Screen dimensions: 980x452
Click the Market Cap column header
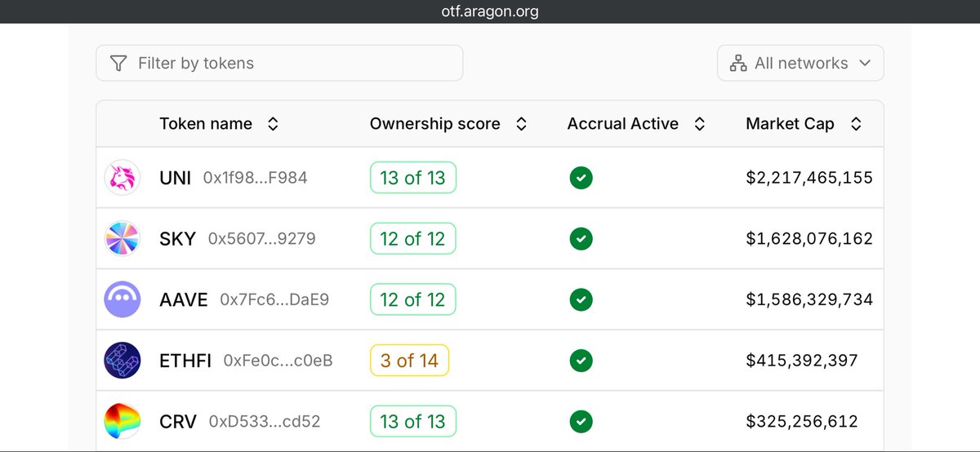790,124
